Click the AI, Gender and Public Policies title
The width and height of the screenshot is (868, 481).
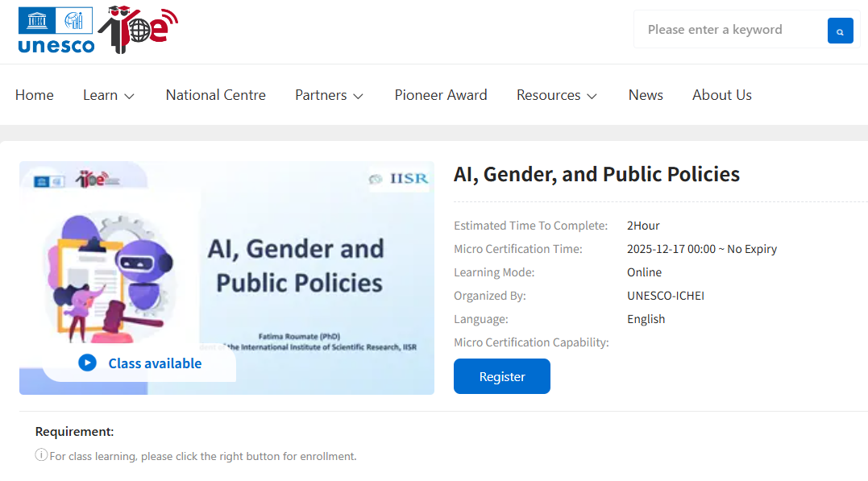(596, 174)
